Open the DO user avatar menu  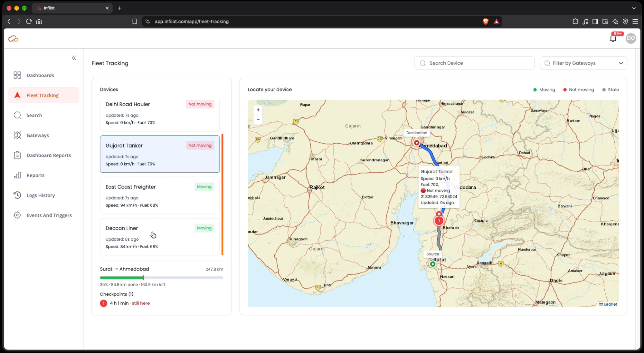point(631,38)
